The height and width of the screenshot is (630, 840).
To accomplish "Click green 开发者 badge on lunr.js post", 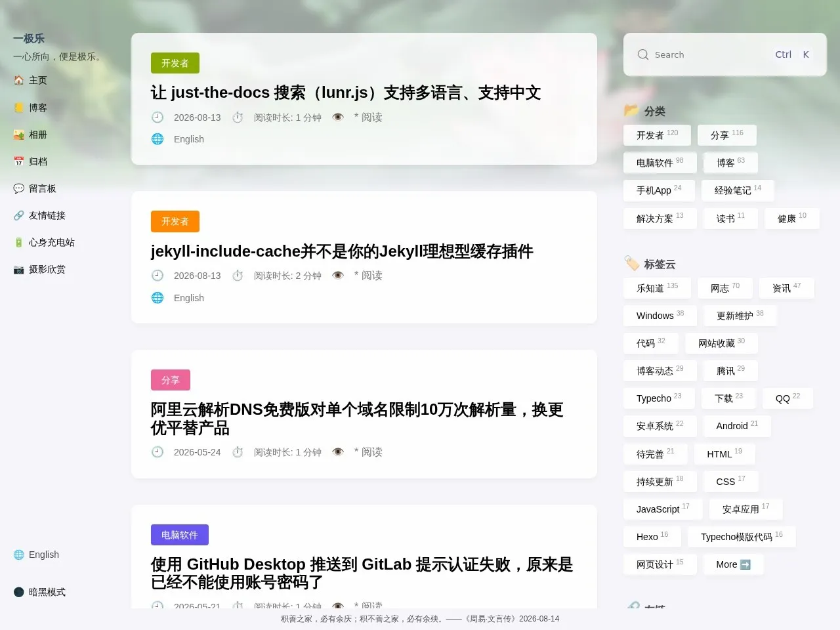I will 175,63.
